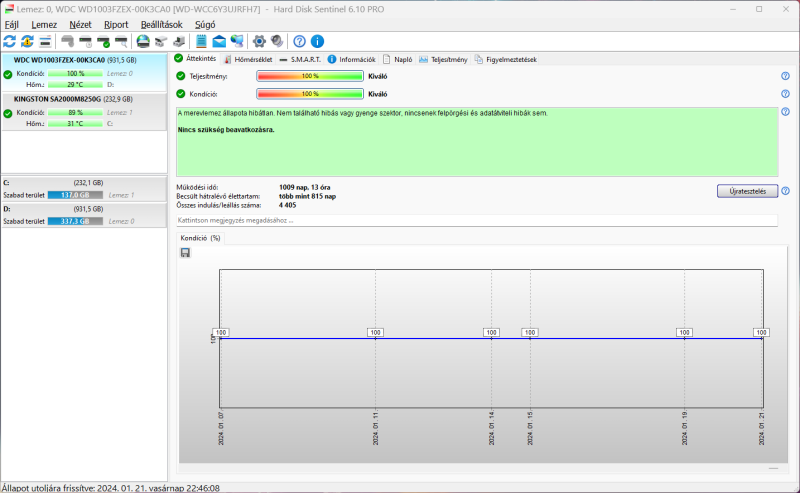Switch to the Áttekintés tab
The image size is (800, 493).
click(195, 59)
